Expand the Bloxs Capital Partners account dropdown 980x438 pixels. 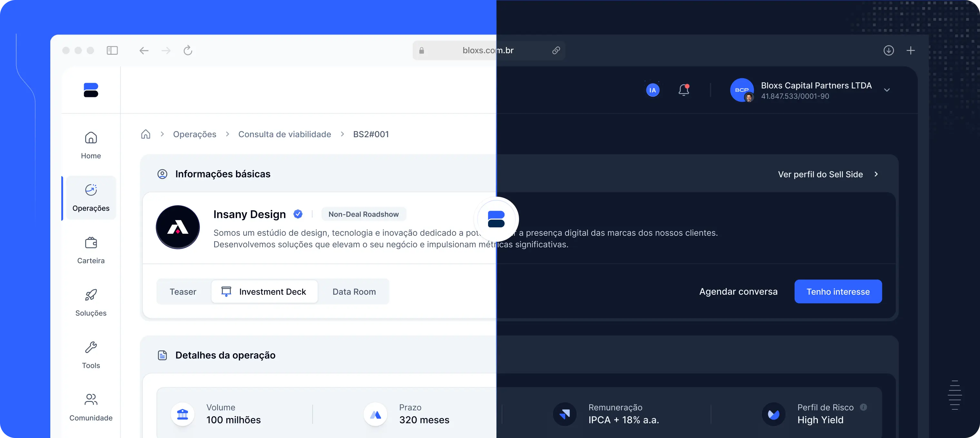coord(887,90)
